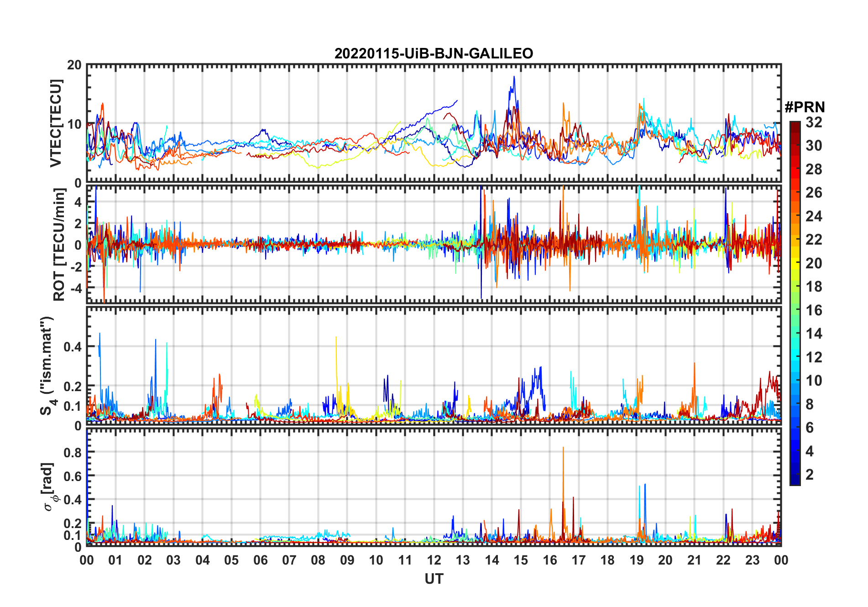Select the 0.8 tick on sigma-phi axis
The width and height of the screenshot is (868, 607).
click(x=72, y=452)
